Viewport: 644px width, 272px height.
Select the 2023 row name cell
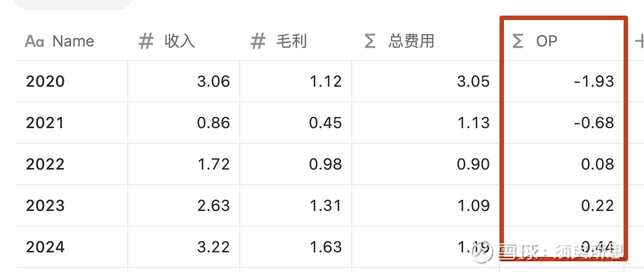(x=72, y=205)
